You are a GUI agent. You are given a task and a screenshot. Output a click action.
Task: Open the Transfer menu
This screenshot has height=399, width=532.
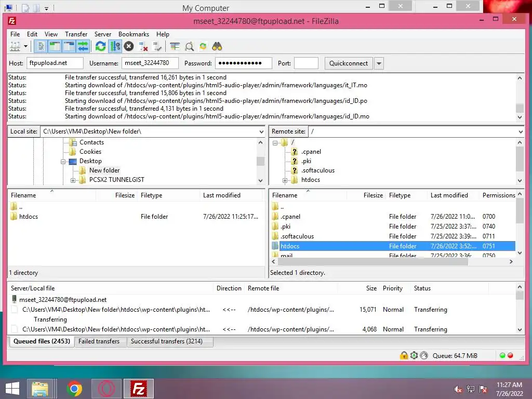coord(76,34)
